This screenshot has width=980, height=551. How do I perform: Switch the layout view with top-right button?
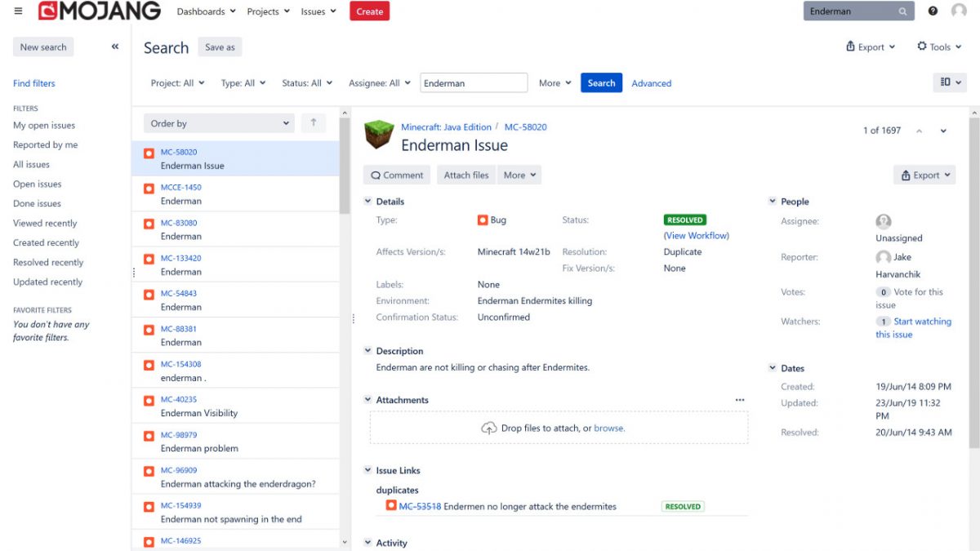pyautogui.click(x=949, y=82)
